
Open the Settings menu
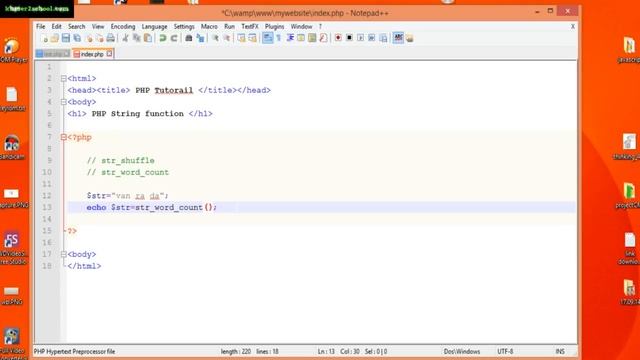(184, 27)
